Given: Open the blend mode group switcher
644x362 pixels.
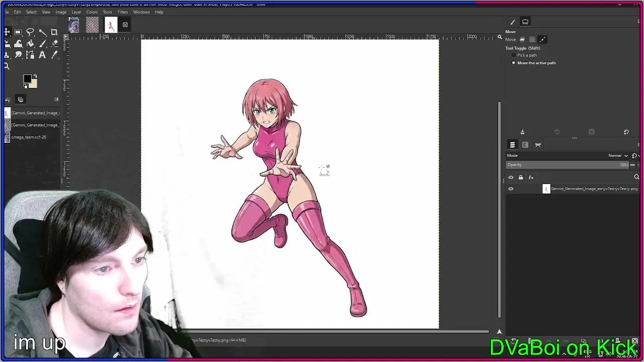Looking at the screenshot, I should pos(635,155).
